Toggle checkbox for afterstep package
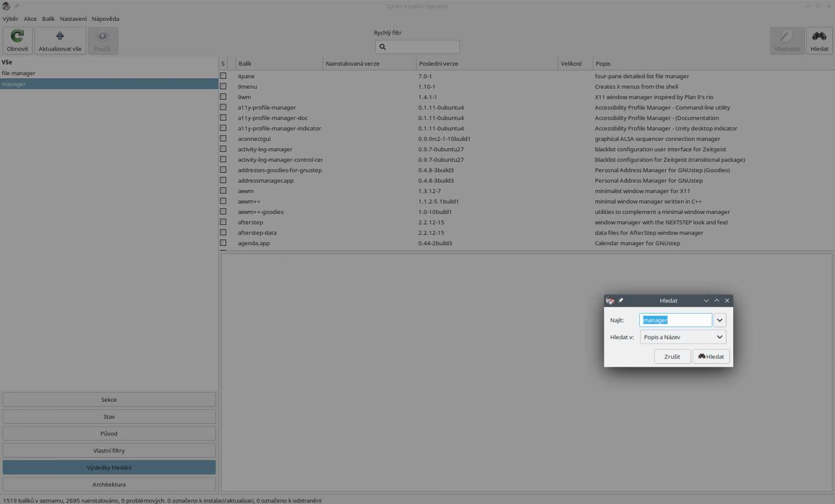This screenshot has height=504, width=835. click(x=223, y=222)
